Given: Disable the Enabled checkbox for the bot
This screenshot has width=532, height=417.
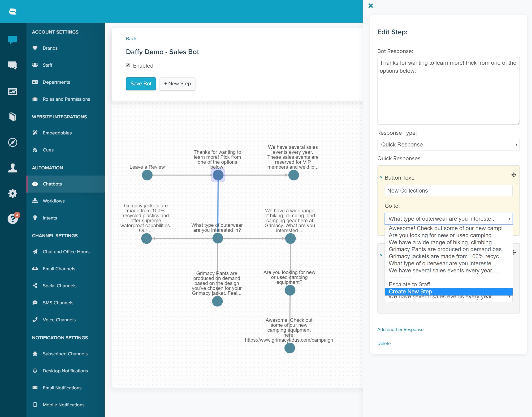Looking at the screenshot, I should click(x=128, y=65).
